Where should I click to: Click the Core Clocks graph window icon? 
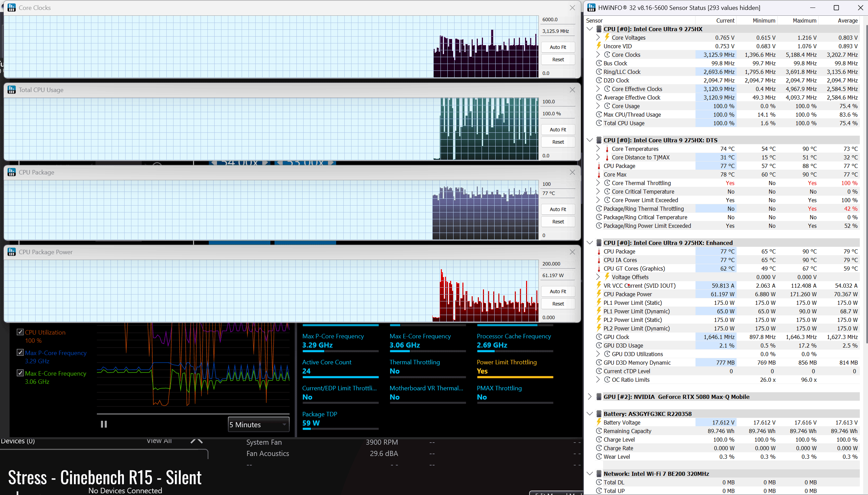point(12,8)
